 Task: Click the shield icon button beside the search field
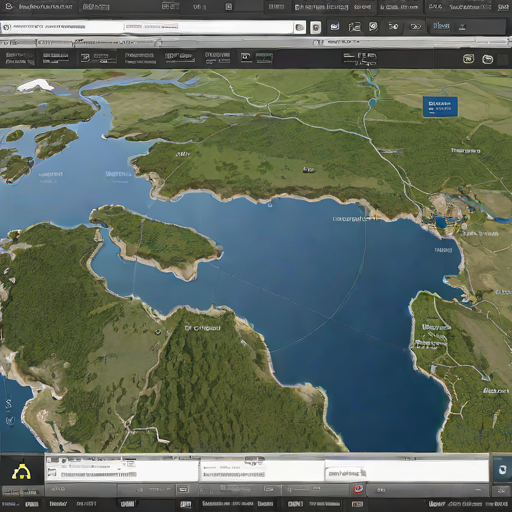(315, 28)
